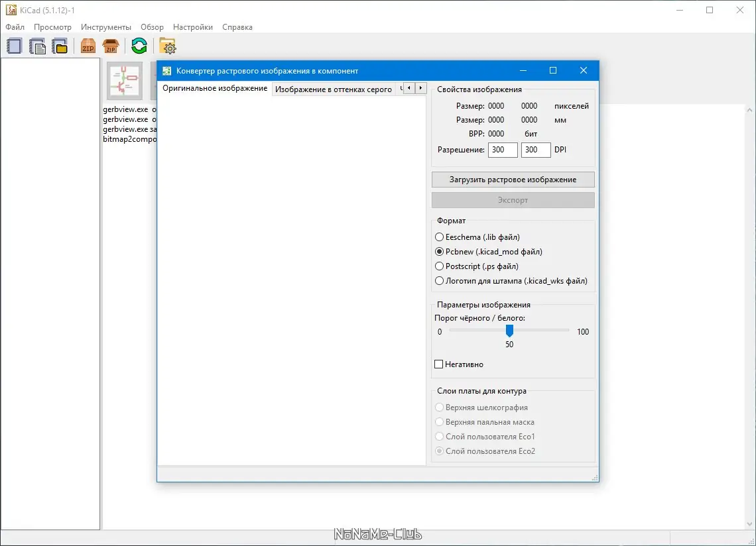
Task: Choose Верхняя шелкография layer option
Action: pyautogui.click(x=481, y=408)
